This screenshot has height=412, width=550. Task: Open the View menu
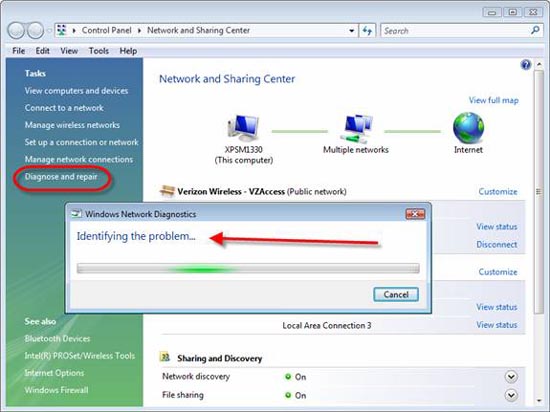point(69,51)
